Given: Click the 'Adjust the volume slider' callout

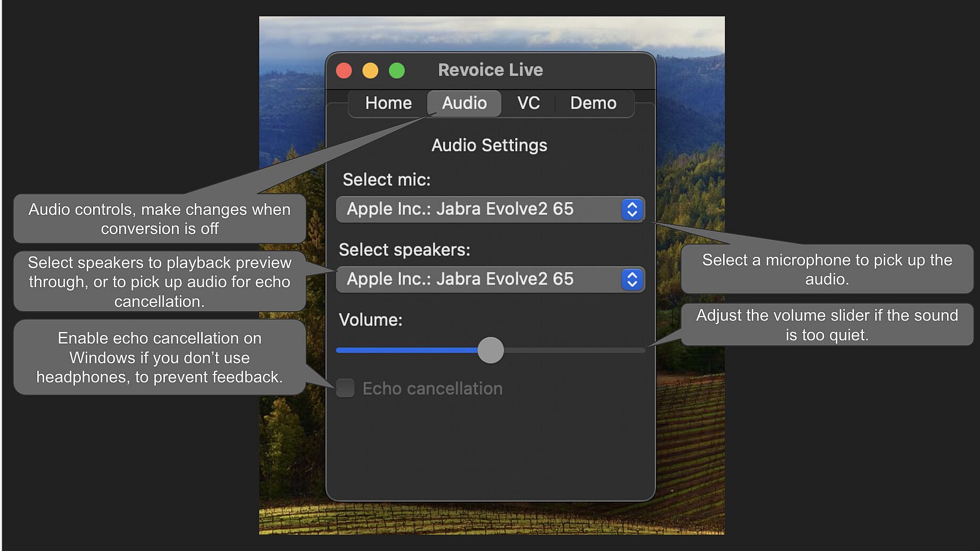Looking at the screenshot, I should [827, 325].
